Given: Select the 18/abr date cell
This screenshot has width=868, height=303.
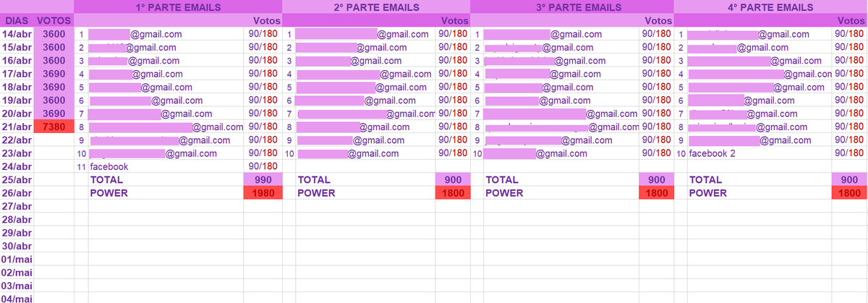Looking at the screenshot, I should [x=17, y=87].
